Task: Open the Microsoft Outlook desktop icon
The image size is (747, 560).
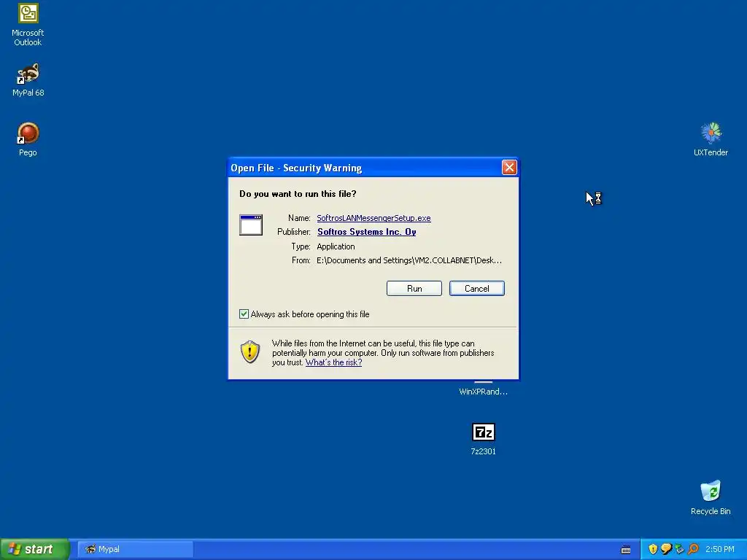Action: click(x=28, y=25)
